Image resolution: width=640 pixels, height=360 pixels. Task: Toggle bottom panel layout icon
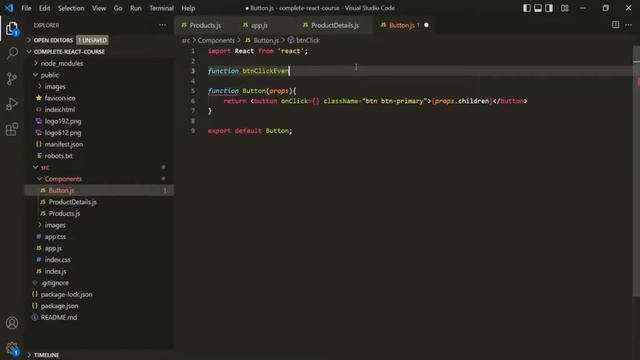click(x=538, y=8)
